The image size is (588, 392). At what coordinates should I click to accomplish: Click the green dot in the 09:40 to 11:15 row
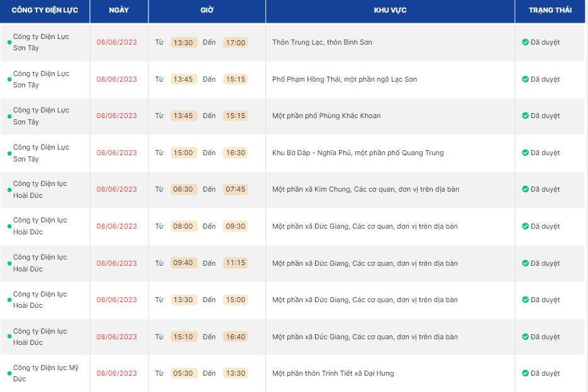point(9,263)
